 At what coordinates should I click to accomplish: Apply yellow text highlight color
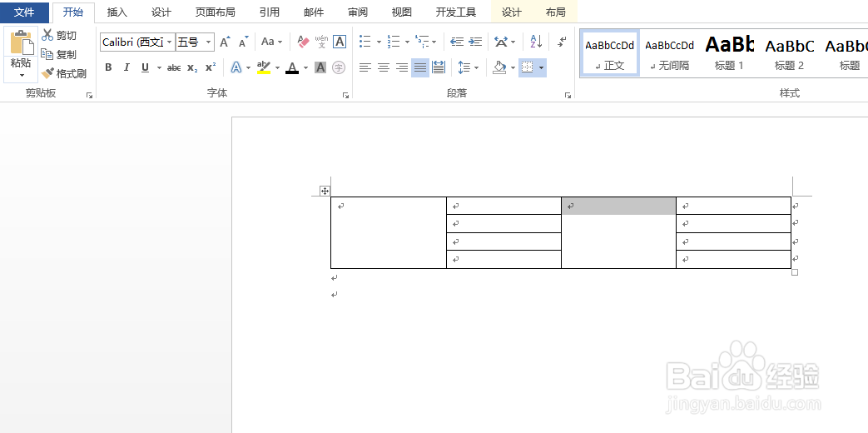coord(264,67)
